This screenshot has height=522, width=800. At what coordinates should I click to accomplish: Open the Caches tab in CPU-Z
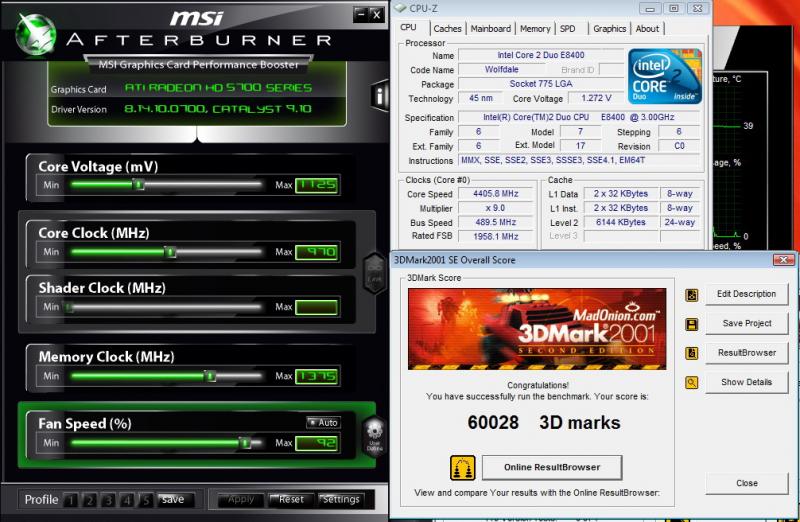pos(447,29)
